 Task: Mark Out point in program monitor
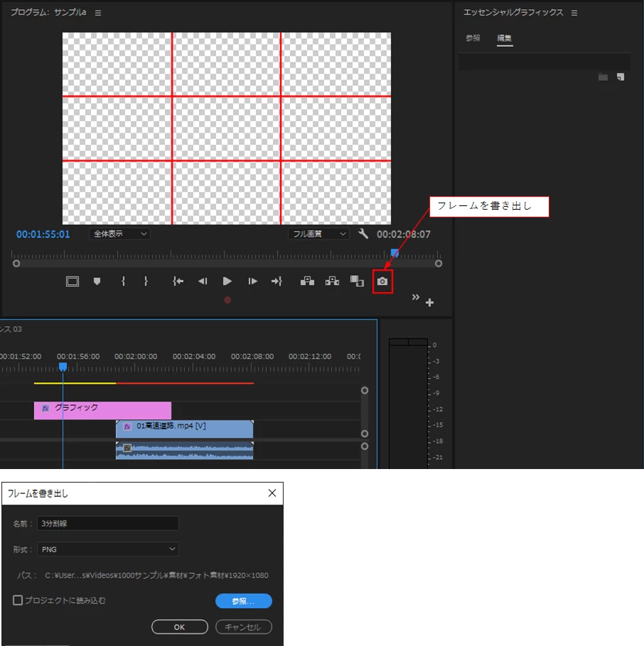(146, 281)
